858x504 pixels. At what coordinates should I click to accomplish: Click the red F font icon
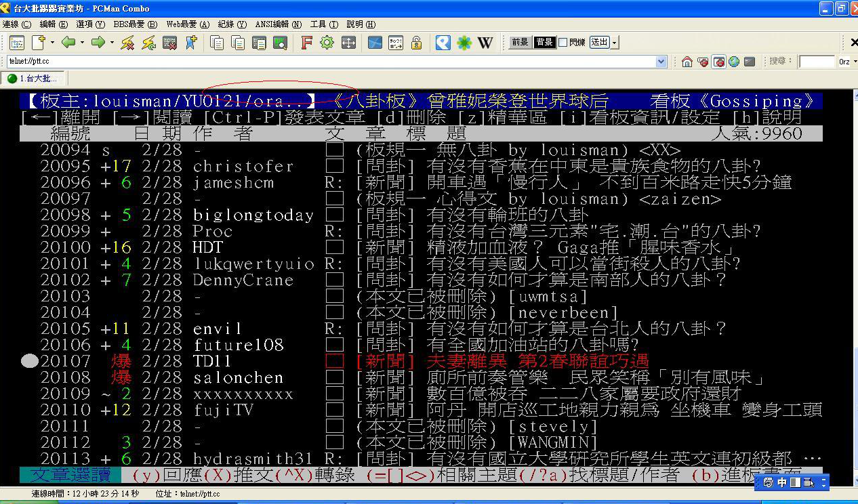[x=306, y=43]
